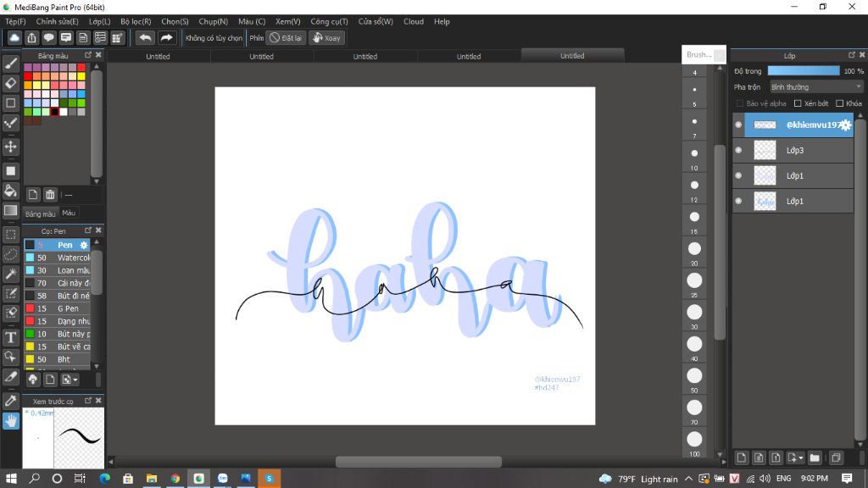Hide the Lớp3 layer
The width and height of the screenshot is (868, 488).
[x=738, y=150]
